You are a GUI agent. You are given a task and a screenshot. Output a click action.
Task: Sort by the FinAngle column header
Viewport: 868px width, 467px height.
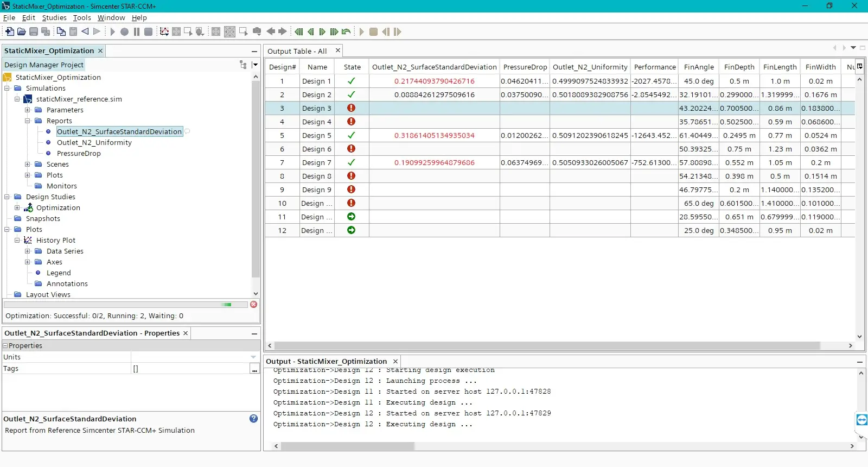pyautogui.click(x=699, y=67)
